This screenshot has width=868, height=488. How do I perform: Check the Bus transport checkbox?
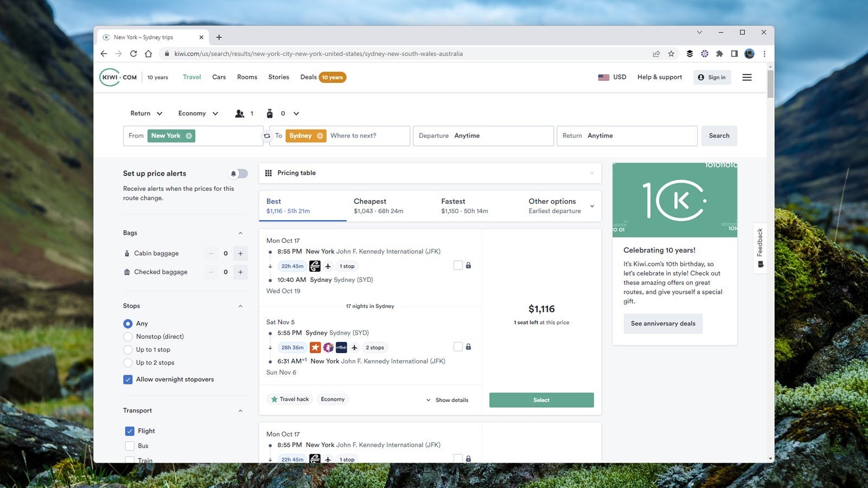point(130,446)
